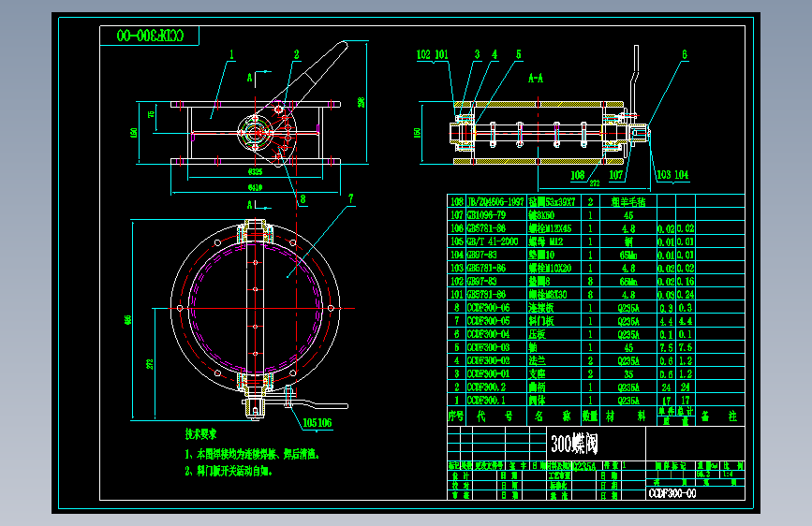
Task: Click "垫圈10" in row 104
Action: (x=541, y=255)
